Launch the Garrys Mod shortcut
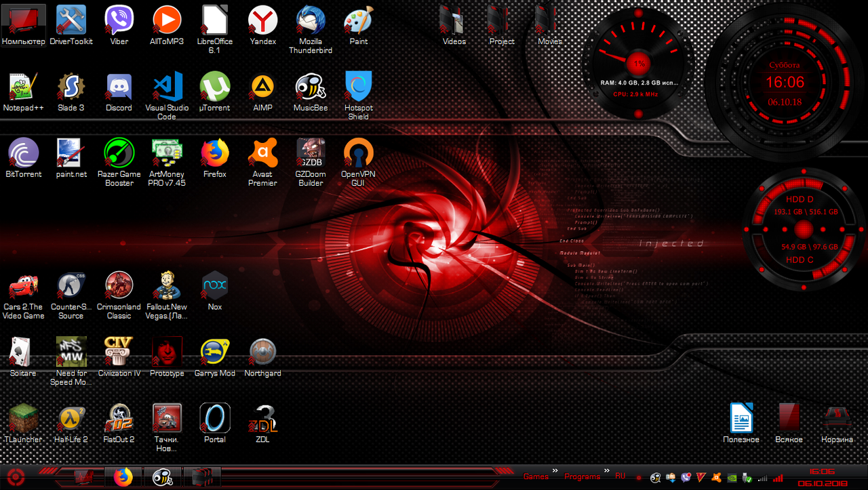 (215, 358)
